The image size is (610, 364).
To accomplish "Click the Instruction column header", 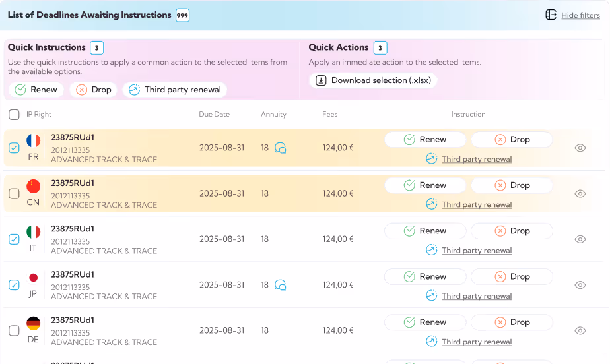I will [x=469, y=114].
